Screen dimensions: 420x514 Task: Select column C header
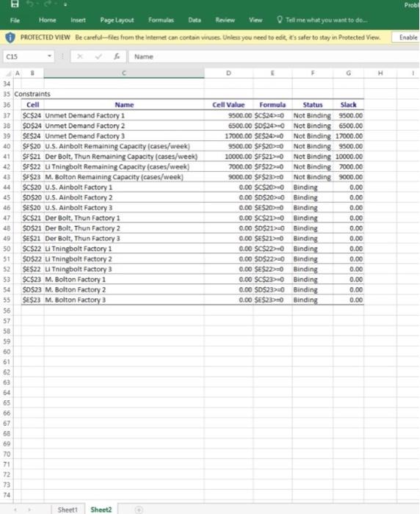[124, 73]
